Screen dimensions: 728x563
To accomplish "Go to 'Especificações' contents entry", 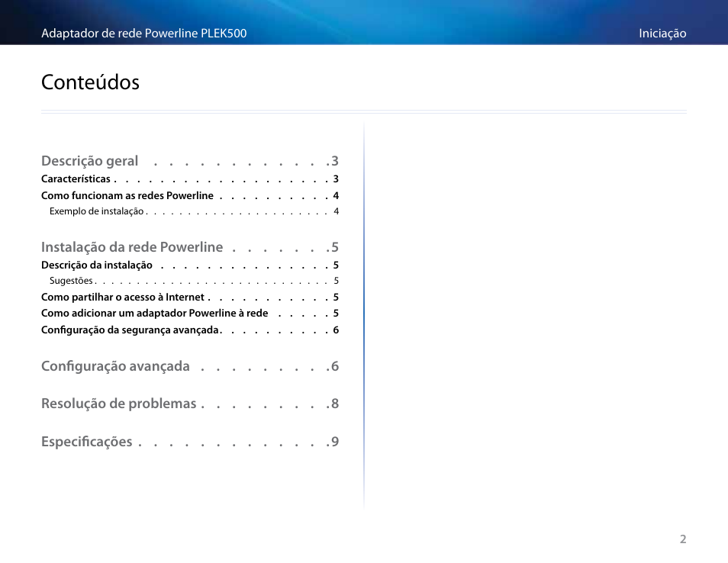I will 190,442.
